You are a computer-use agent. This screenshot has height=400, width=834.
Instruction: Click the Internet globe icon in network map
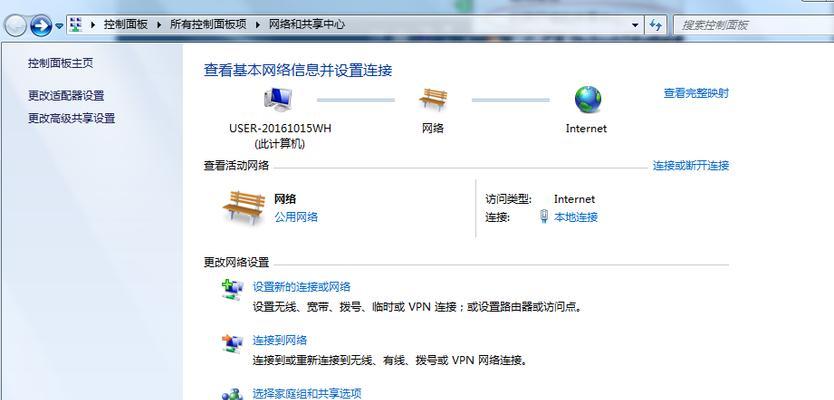point(587,99)
